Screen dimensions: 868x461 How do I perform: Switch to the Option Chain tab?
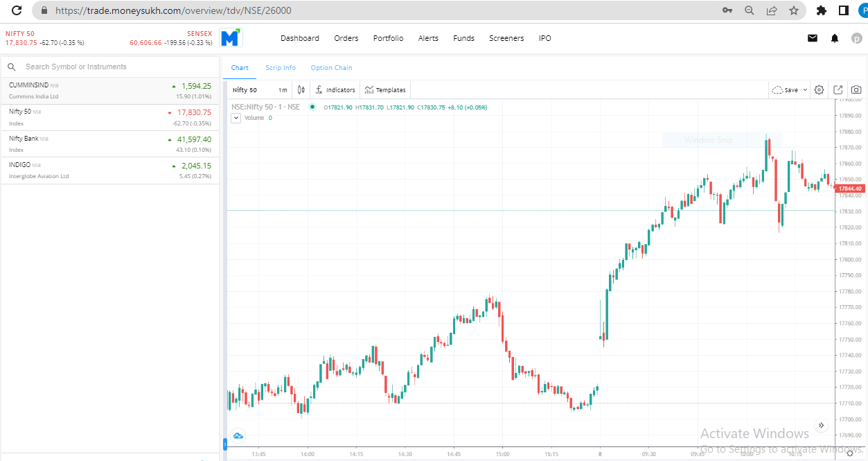click(331, 68)
